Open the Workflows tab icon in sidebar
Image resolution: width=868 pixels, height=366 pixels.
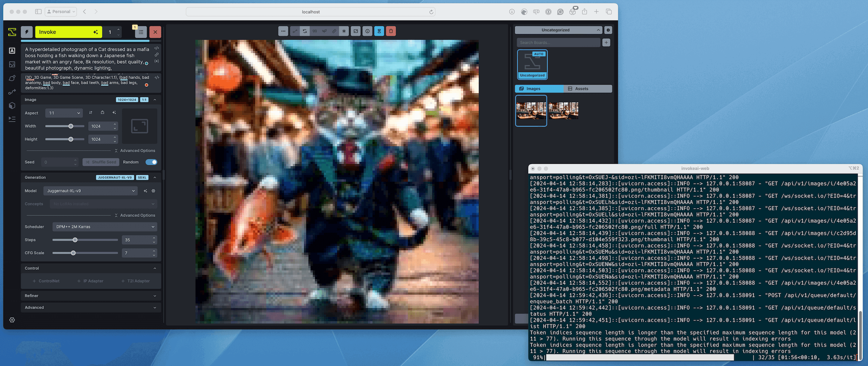tap(12, 92)
